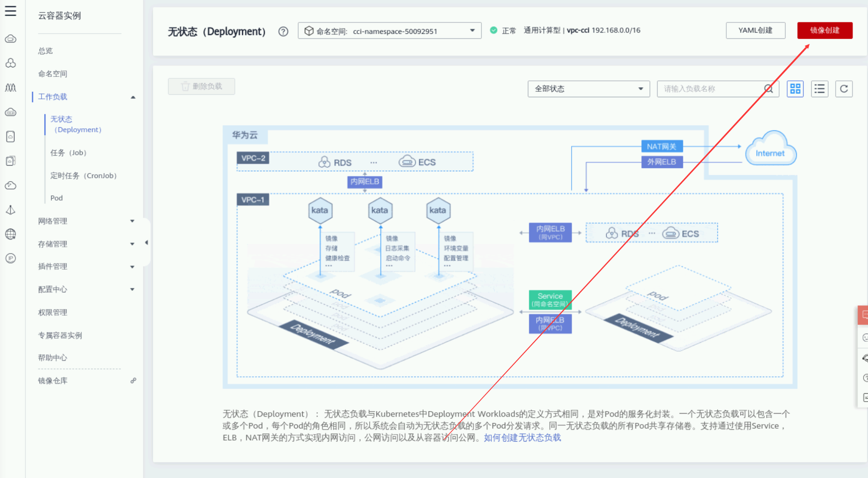Image resolution: width=868 pixels, height=478 pixels.
Task: Open 专属容器实例 in the sidebar
Action: [x=60, y=335]
